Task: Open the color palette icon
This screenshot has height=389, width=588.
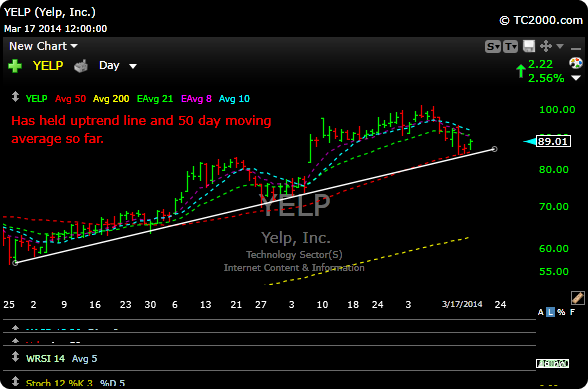Action: click(x=576, y=63)
